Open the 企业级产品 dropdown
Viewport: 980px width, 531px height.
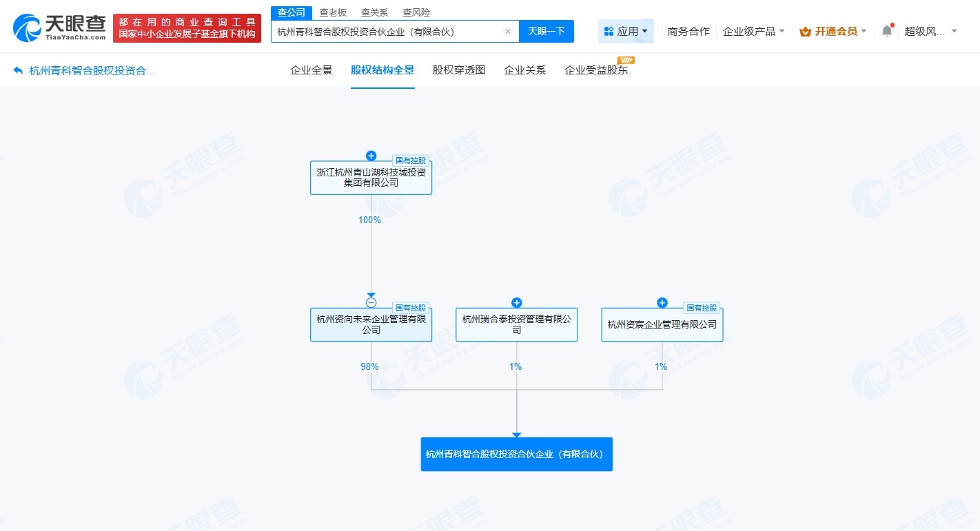(x=753, y=31)
